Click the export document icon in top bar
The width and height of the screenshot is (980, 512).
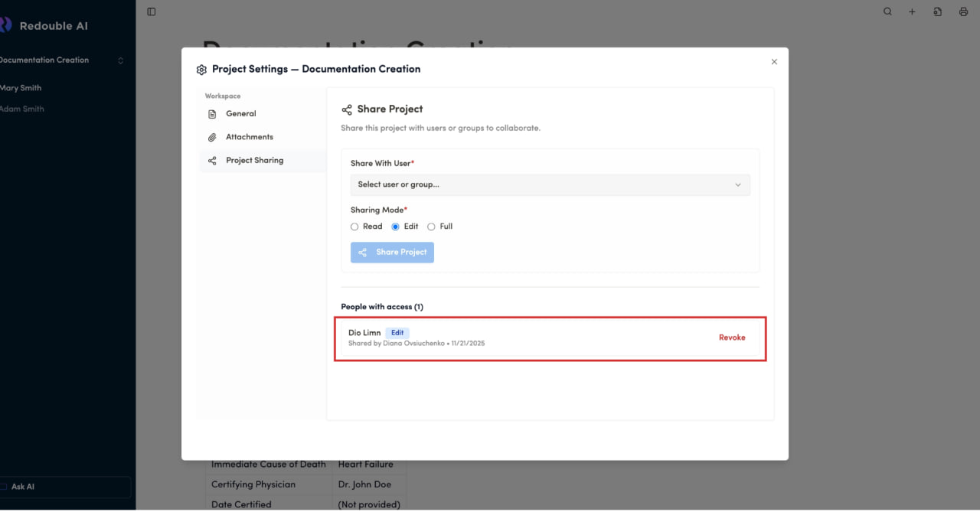(x=938, y=11)
